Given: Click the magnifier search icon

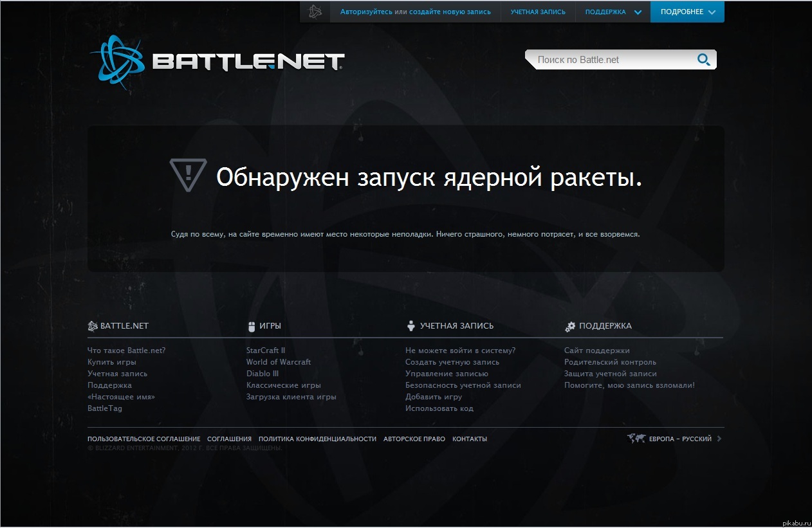Looking at the screenshot, I should [x=704, y=60].
